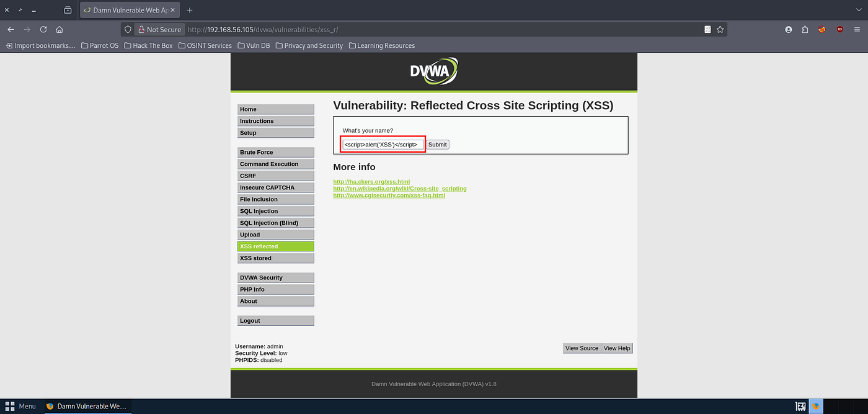Submit the XSS name form
Screen dimensions: 868x414
437,144
